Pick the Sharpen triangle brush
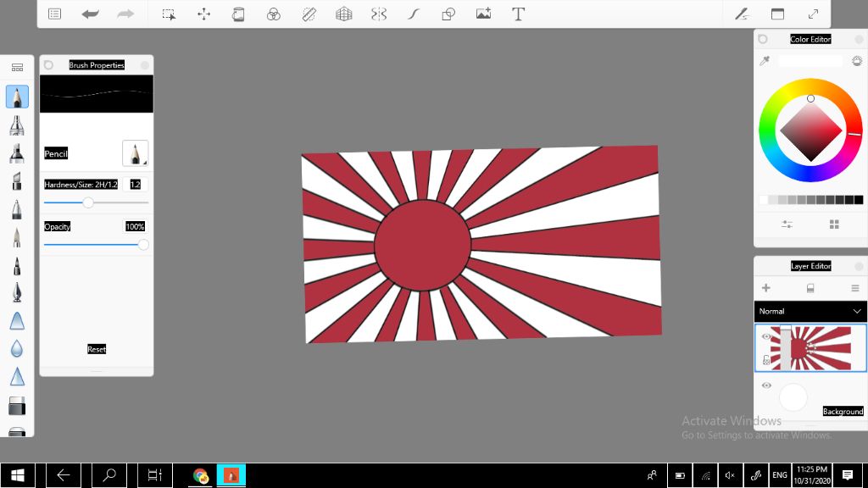This screenshot has width=868, height=488. (x=17, y=377)
